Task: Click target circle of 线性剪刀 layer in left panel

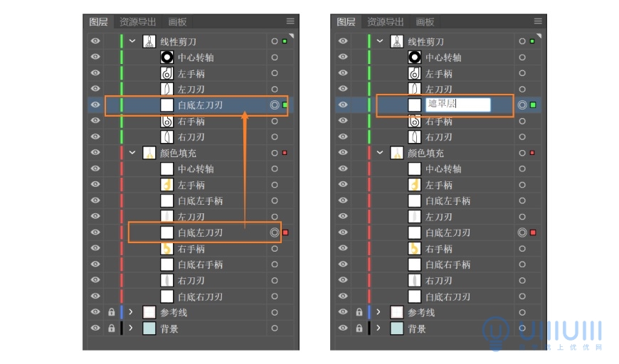Action: (x=275, y=41)
